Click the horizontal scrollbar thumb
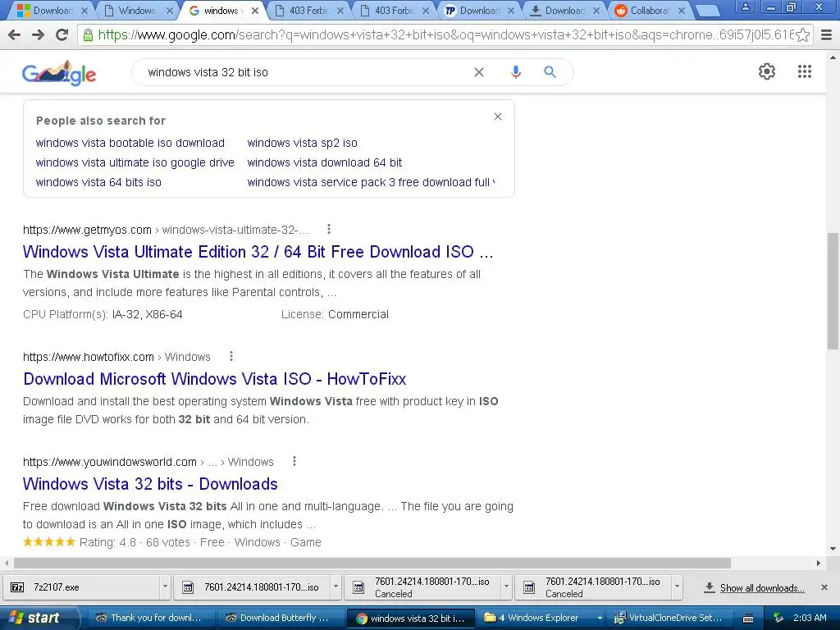Image resolution: width=840 pixels, height=630 pixels. (x=372, y=563)
